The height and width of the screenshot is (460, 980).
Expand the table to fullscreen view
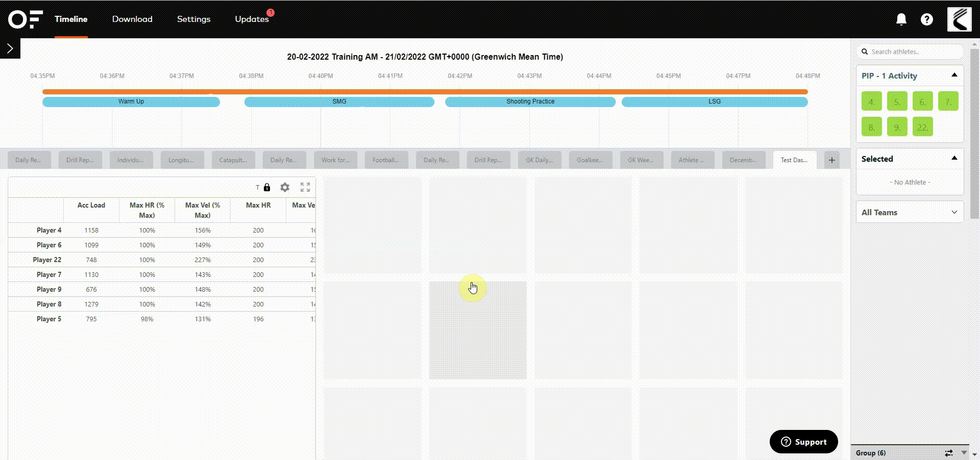click(x=305, y=187)
